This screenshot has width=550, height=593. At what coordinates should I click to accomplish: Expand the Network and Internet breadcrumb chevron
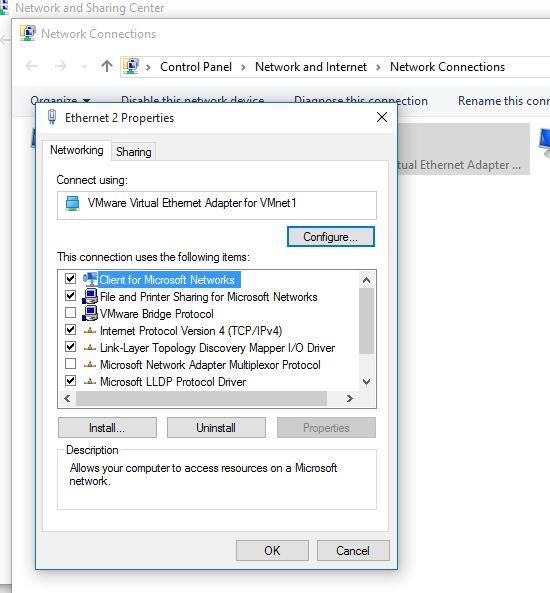click(x=378, y=67)
